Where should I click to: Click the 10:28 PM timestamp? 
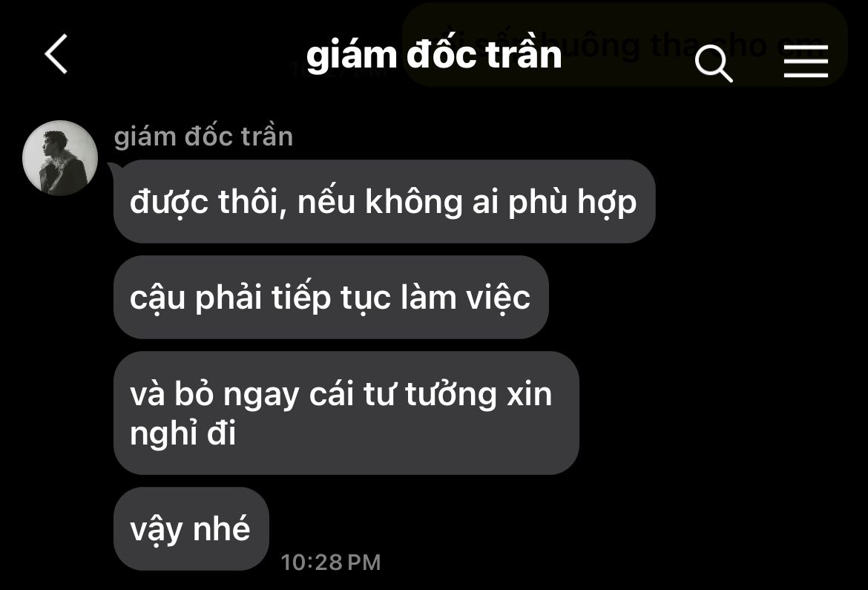click(x=330, y=563)
